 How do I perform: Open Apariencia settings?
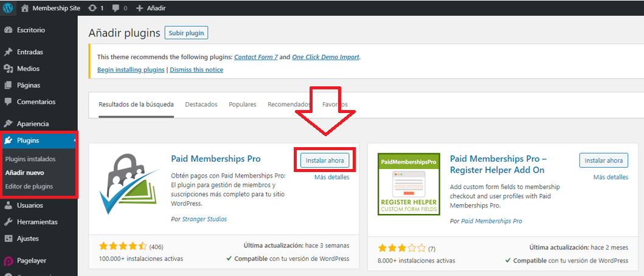point(33,123)
